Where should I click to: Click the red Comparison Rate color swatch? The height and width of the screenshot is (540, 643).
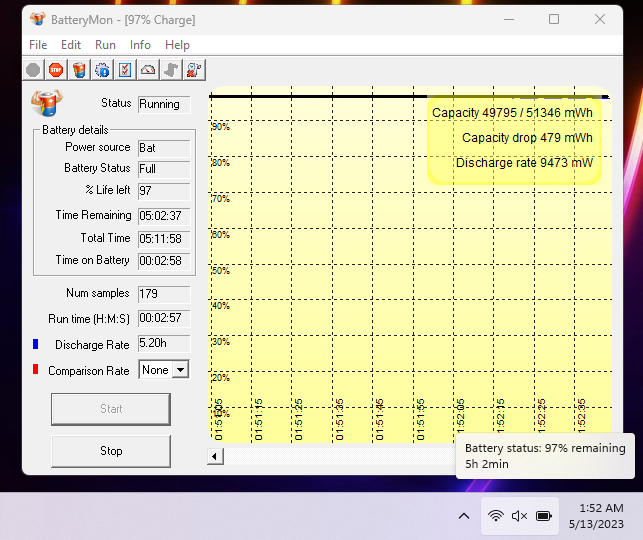36,369
